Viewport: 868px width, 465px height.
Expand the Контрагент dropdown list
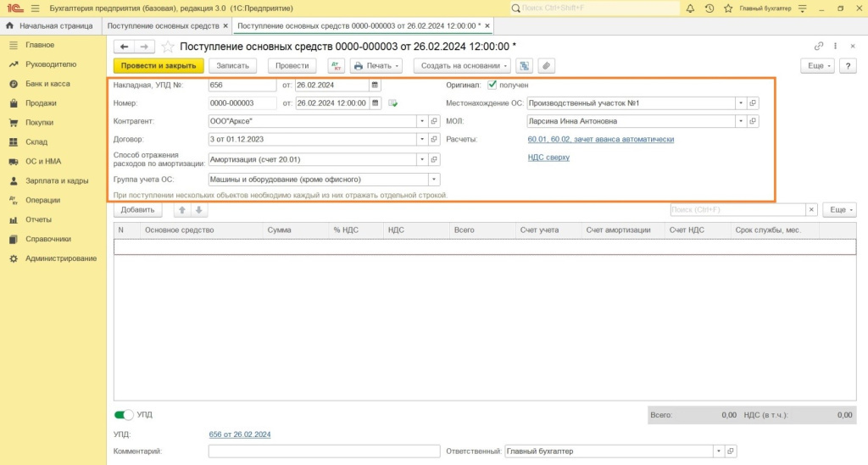point(422,121)
